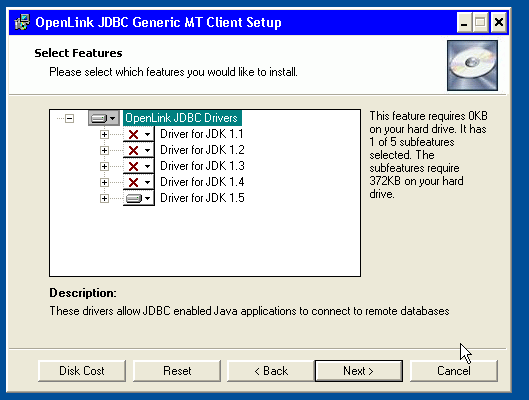Open the OpenLink JDBC Drivers feature drive icon
This screenshot has height=400, width=529.
104,118
